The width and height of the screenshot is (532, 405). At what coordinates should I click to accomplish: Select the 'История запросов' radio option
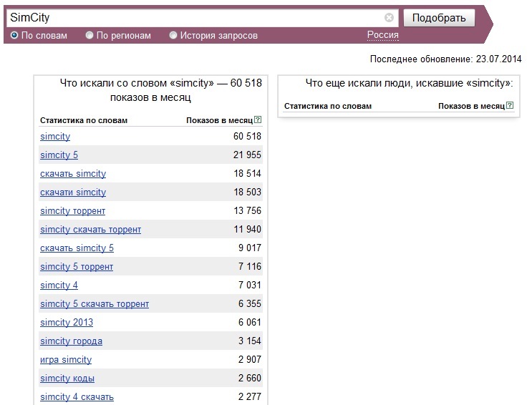pyautogui.click(x=173, y=35)
